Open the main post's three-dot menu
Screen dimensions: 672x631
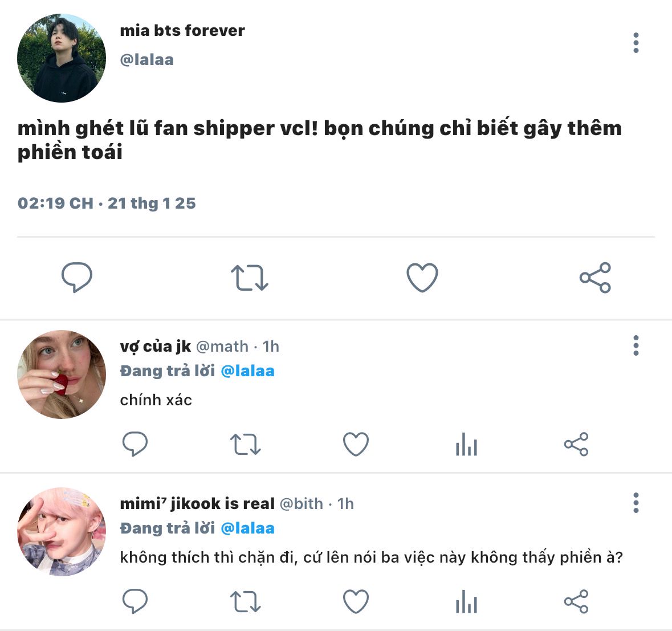pyautogui.click(x=636, y=43)
